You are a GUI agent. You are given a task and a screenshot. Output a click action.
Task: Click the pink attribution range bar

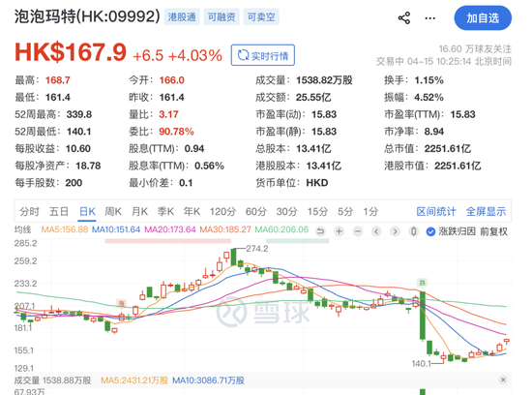click(x=168, y=241)
